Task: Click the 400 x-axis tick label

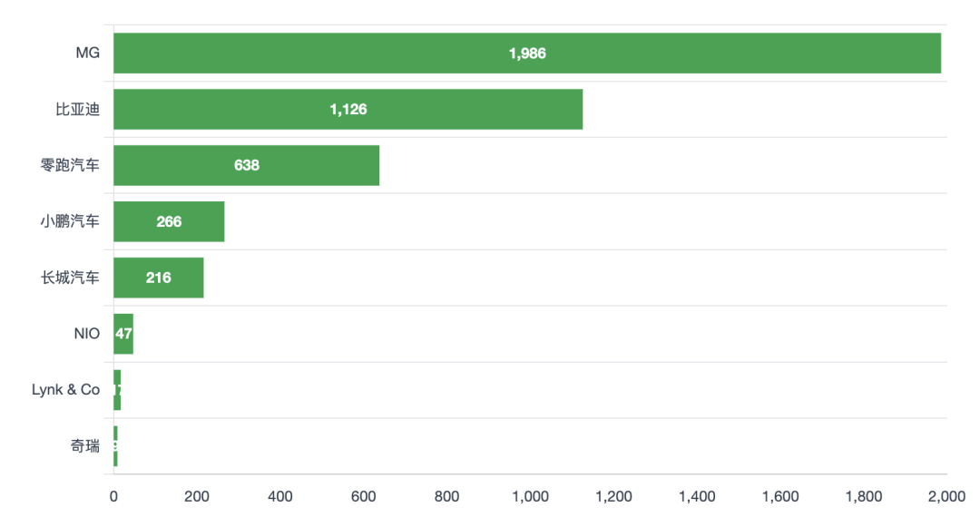Action: coord(280,496)
